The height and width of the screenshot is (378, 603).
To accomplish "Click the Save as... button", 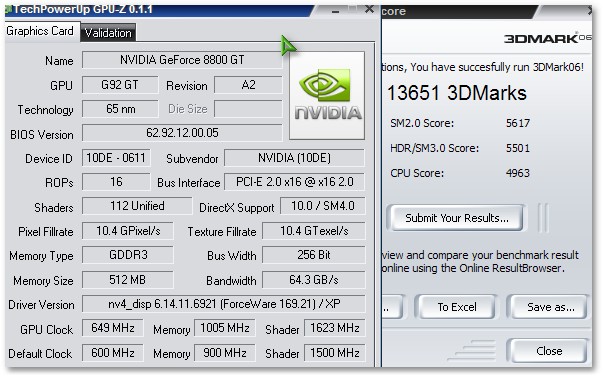I will pos(550,307).
